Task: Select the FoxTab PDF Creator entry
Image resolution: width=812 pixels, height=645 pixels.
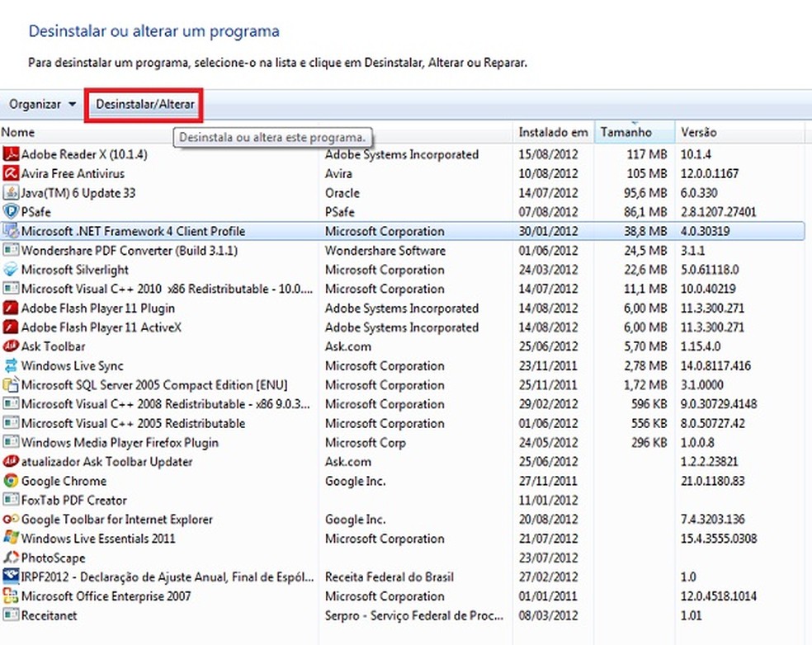Action: pyautogui.click(x=74, y=500)
